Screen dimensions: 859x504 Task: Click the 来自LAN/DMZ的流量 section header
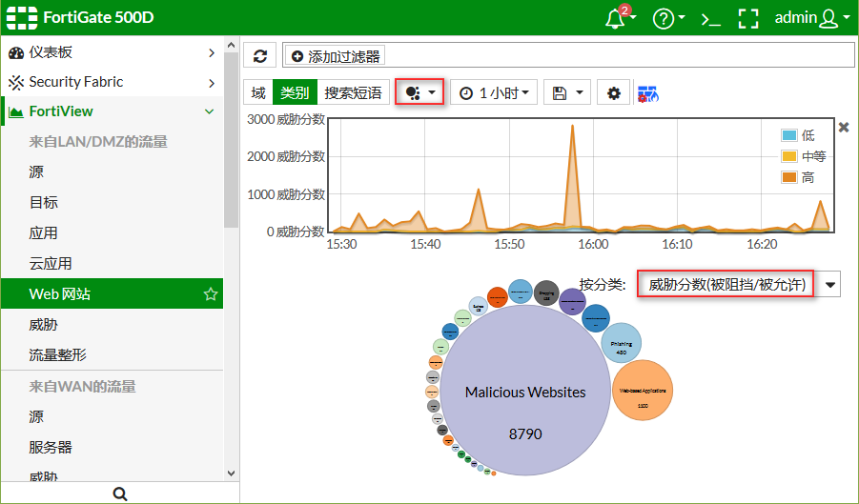pyautogui.click(x=98, y=142)
